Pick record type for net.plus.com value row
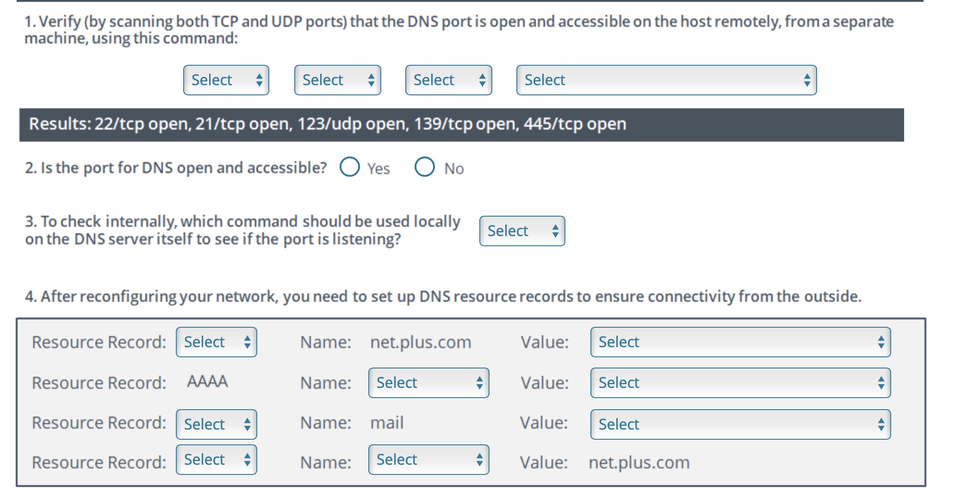The width and height of the screenshot is (980, 499). point(216,460)
